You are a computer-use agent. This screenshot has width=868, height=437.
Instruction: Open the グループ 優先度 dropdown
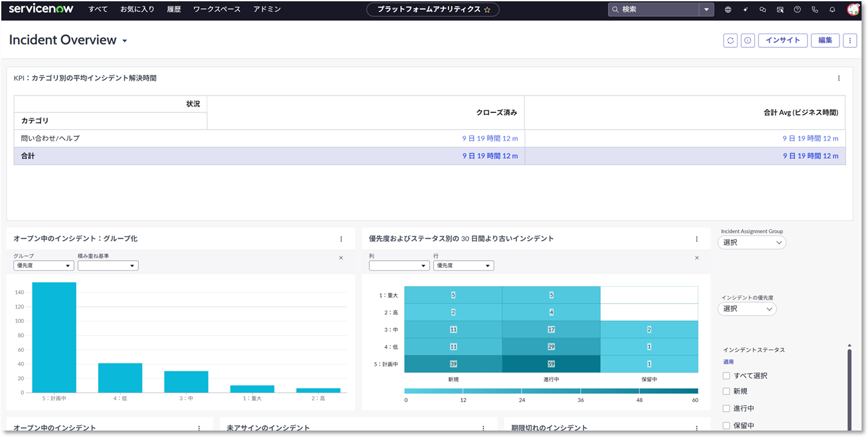[x=43, y=265]
